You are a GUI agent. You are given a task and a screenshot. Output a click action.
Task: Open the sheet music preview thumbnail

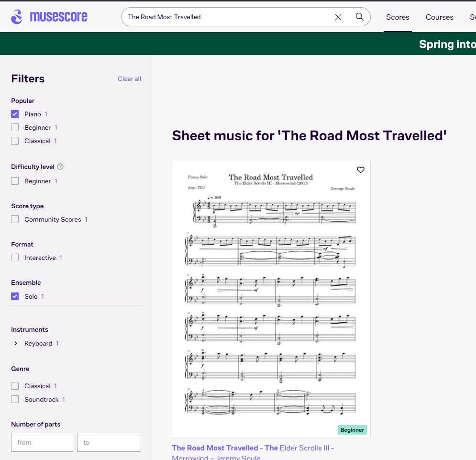[x=271, y=299]
